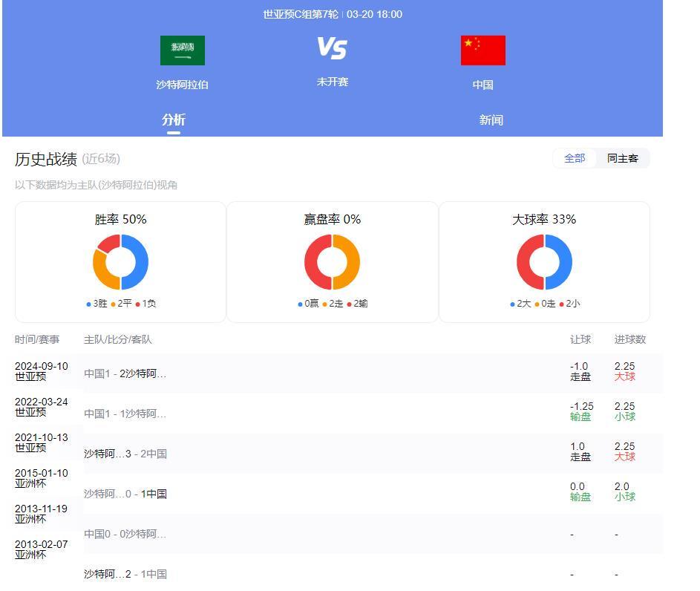700x591 pixels.
Task: Click the Saudi Arabia flag icon
Action: (182, 50)
